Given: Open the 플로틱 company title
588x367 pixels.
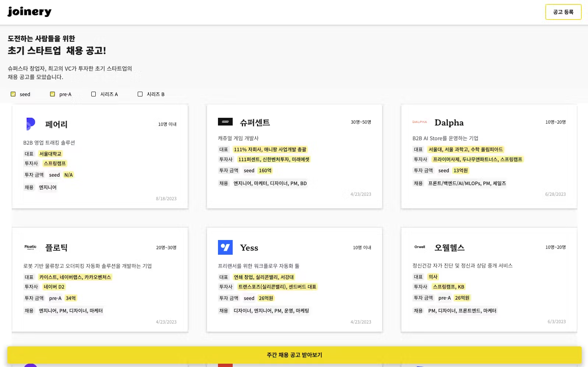Looking at the screenshot, I should [56, 248].
